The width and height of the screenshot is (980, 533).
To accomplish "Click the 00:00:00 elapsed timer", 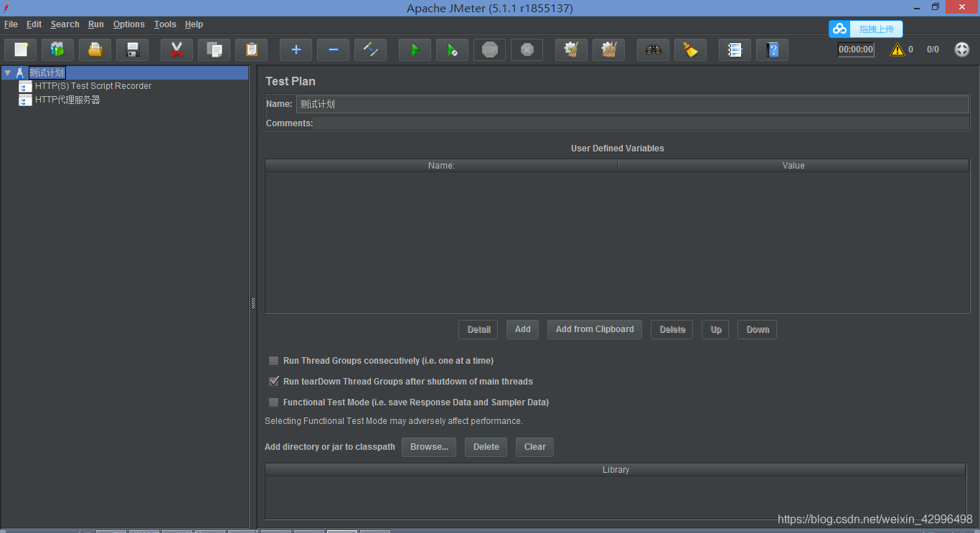I will [856, 49].
